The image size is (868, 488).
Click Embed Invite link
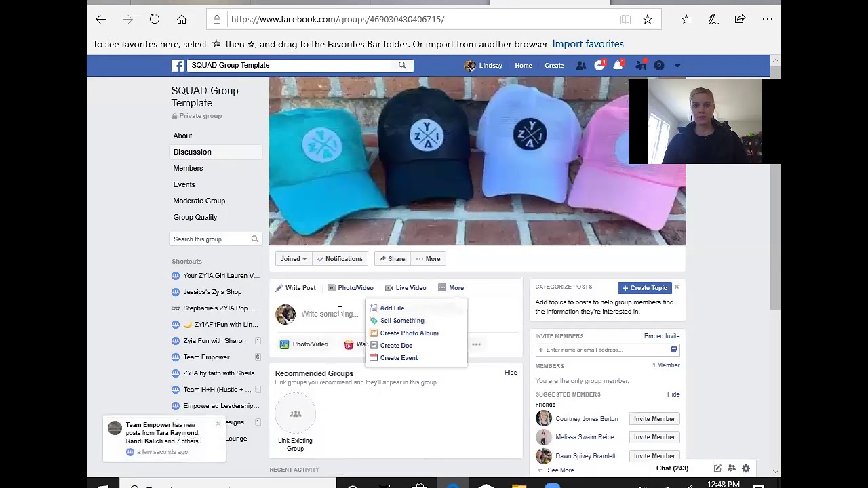coord(662,336)
